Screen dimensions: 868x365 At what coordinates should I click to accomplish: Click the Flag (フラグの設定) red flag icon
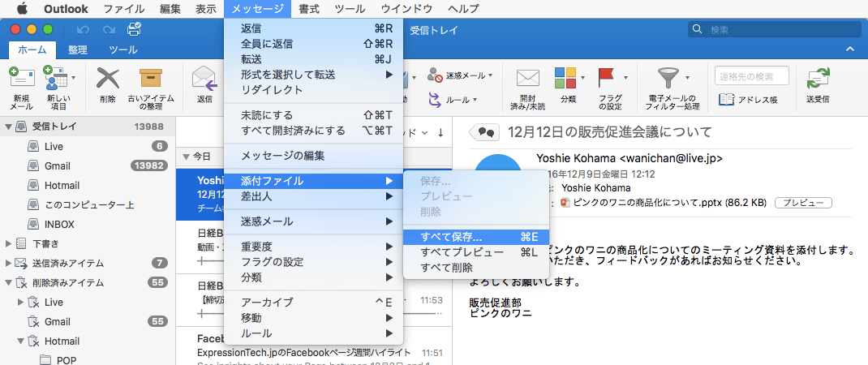608,79
